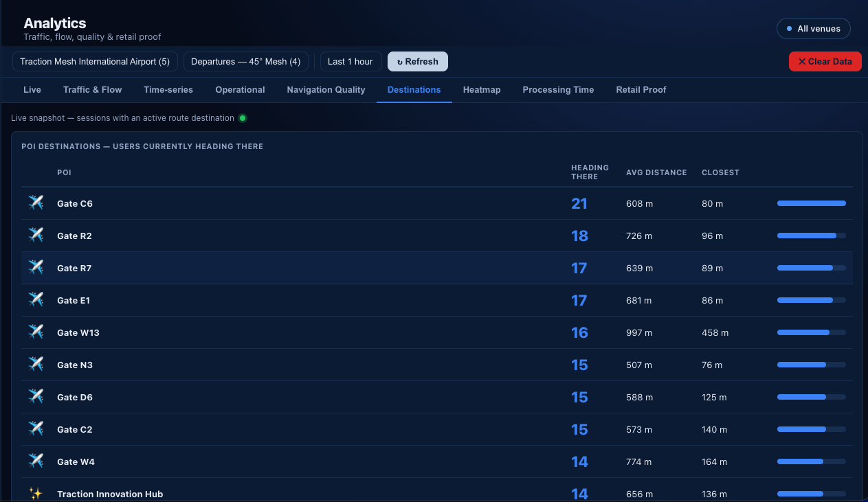This screenshot has width=868, height=502.
Task: Click the 458 m closest distance value
Action: [x=715, y=333]
